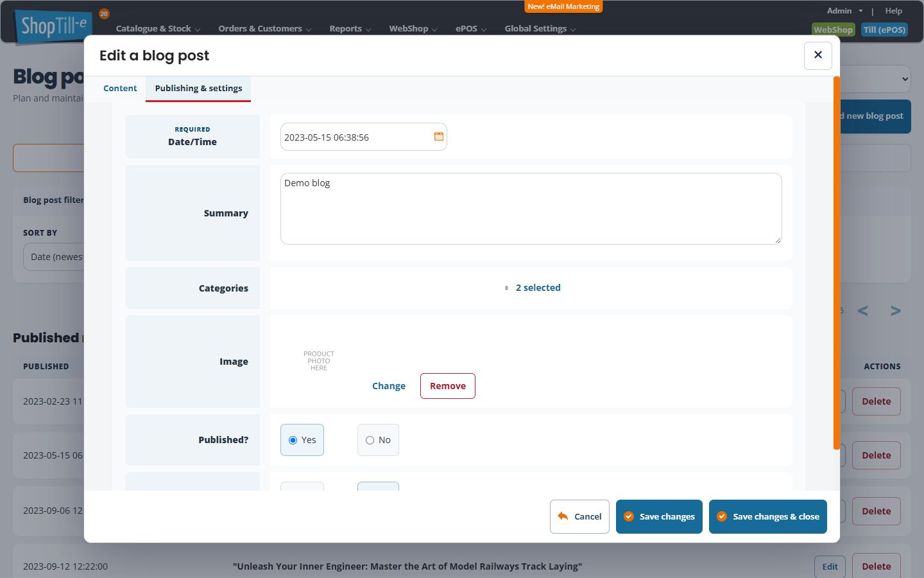The image size is (924, 578).
Task: Click the product photo placeholder thumbnail
Action: [x=319, y=361]
